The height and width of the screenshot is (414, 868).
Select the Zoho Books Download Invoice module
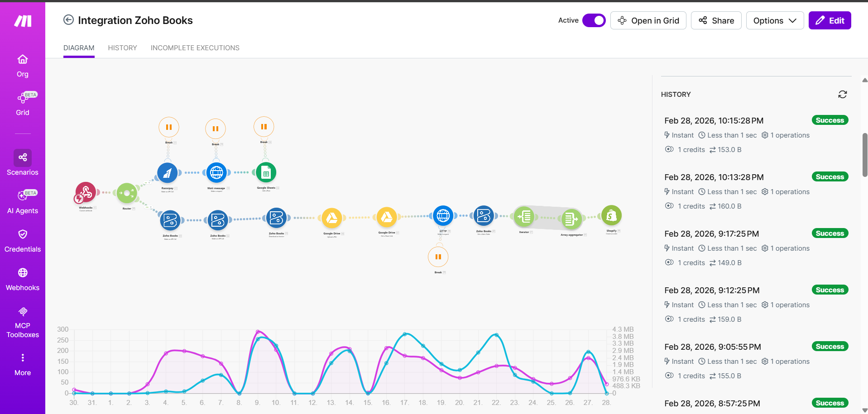point(276,218)
